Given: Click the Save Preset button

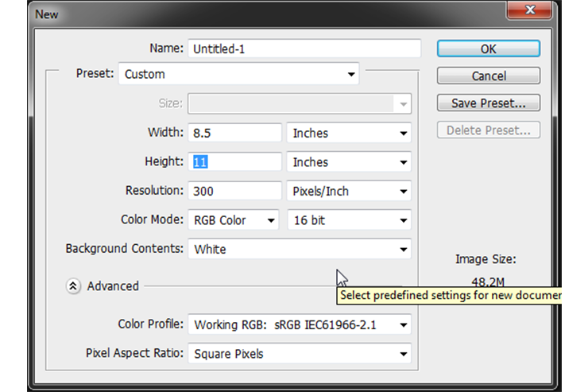Looking at the screenshot, I should (x=488, y=103).
